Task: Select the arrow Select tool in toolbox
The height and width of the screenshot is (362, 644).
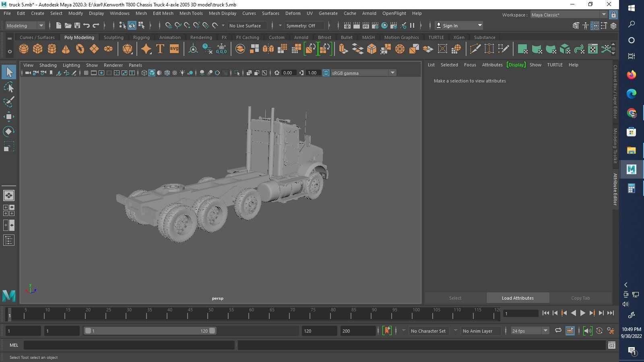Action: [x=9, y=72]
